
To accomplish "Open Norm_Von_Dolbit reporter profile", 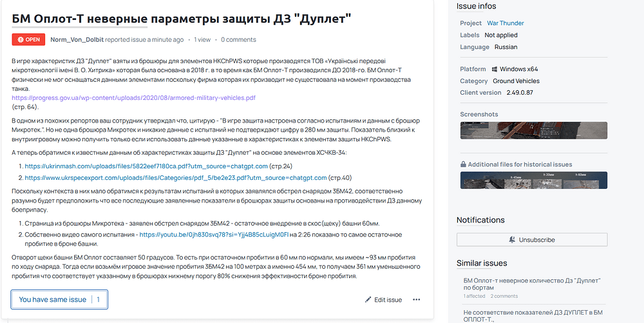I will [77, 40].
